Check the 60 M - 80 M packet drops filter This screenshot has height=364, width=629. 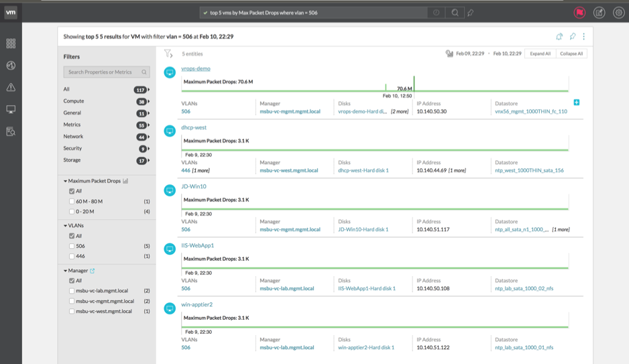[72, 201]
